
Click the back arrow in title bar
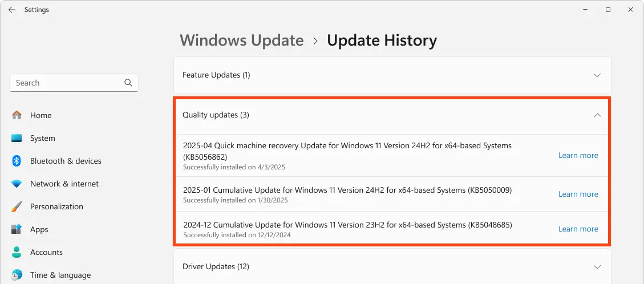pos(12,10)
